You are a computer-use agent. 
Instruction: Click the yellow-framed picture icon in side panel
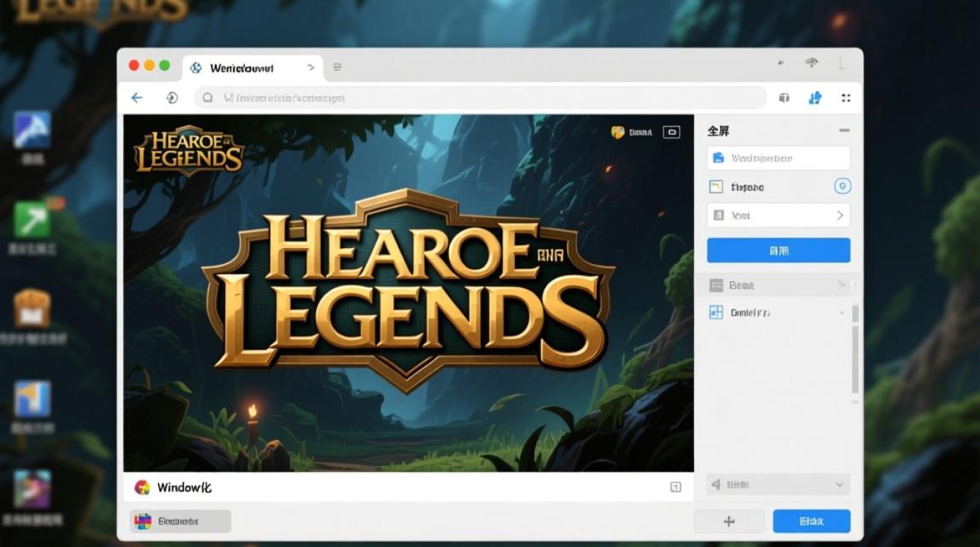coord(716,187)
